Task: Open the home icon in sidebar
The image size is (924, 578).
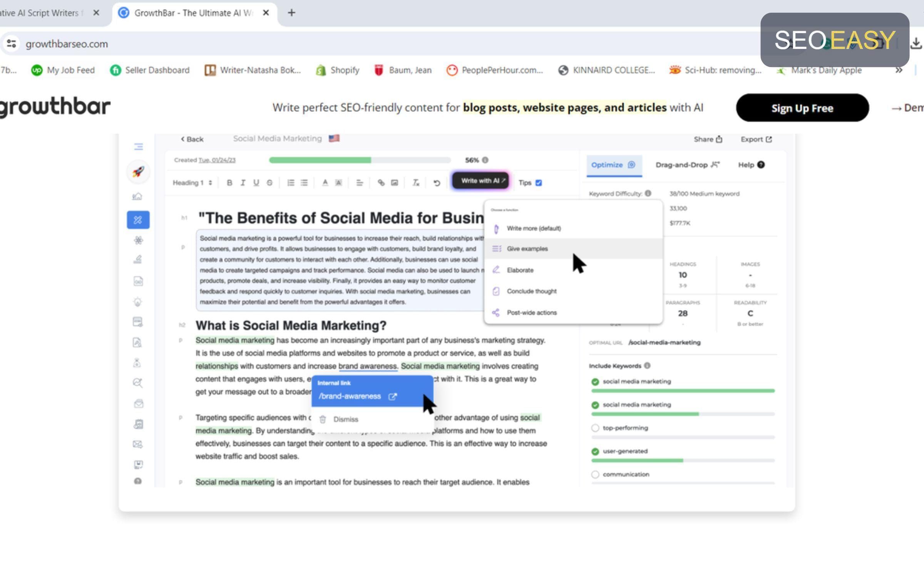Action: [137, 197]
